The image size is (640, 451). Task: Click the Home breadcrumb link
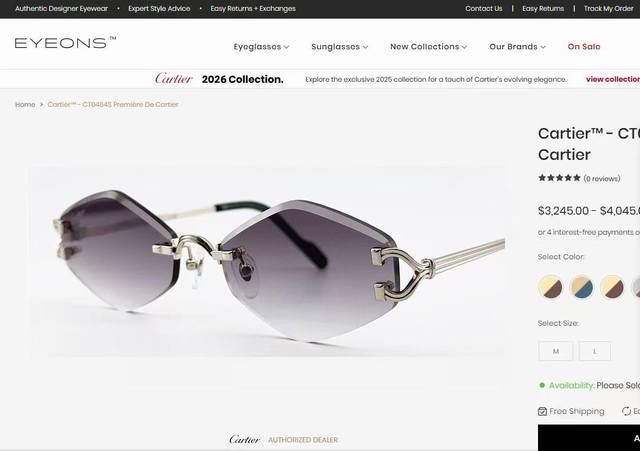[x=25, y=104]
